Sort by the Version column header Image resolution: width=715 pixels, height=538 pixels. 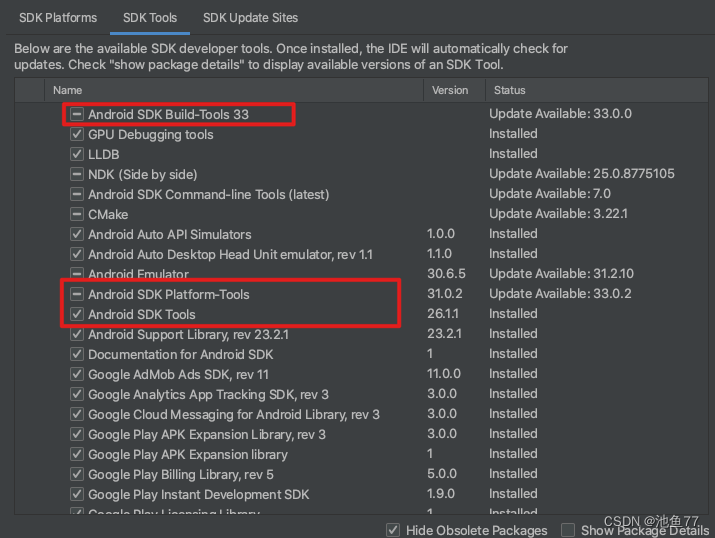[x=454, y=90]
